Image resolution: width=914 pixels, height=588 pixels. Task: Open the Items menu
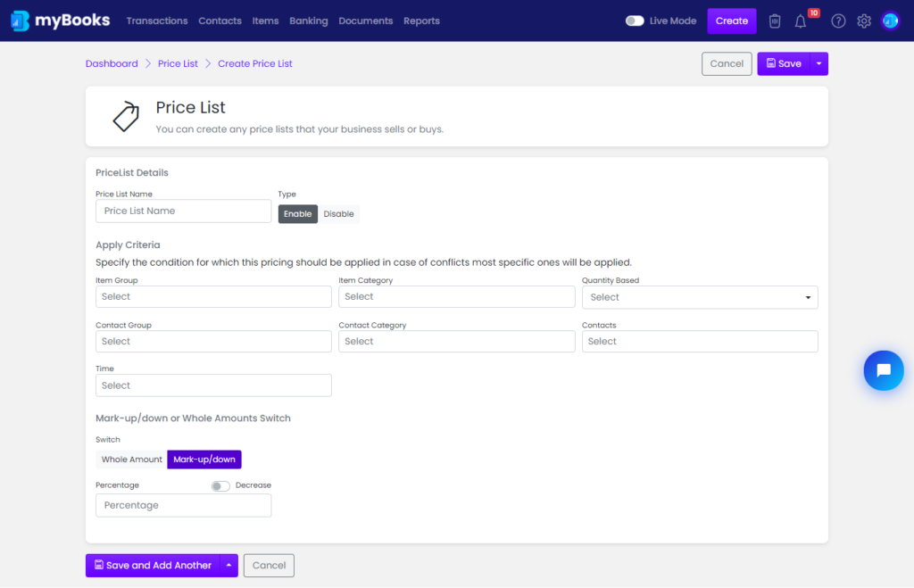pos(265,21)
